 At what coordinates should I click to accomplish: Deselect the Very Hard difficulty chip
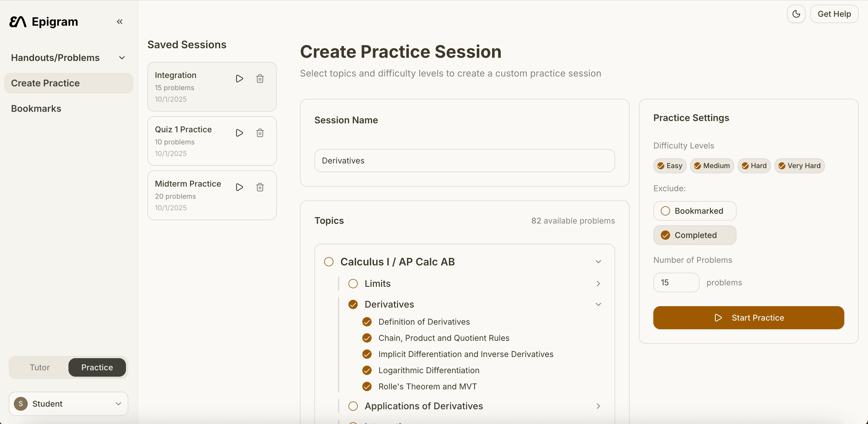point(799,166)
